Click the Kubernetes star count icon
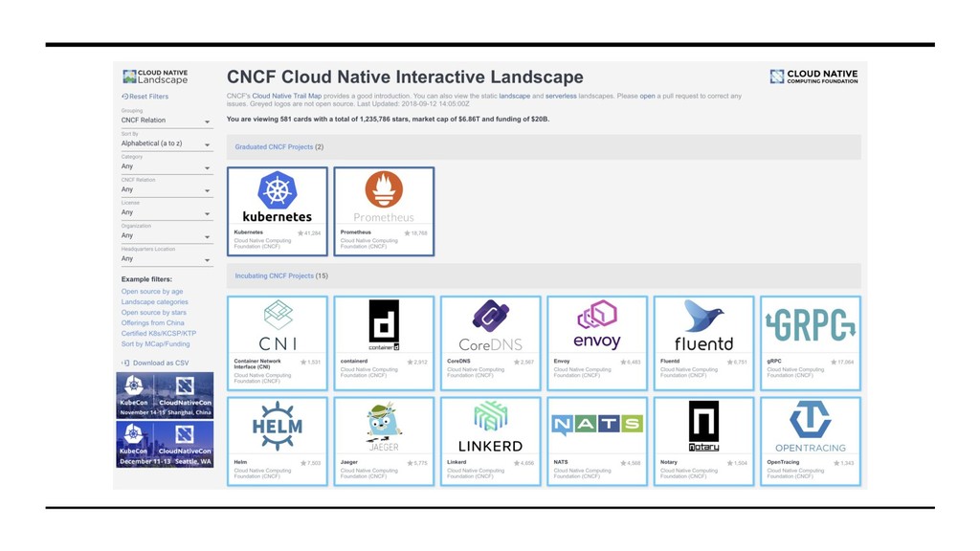 point(301,233)
